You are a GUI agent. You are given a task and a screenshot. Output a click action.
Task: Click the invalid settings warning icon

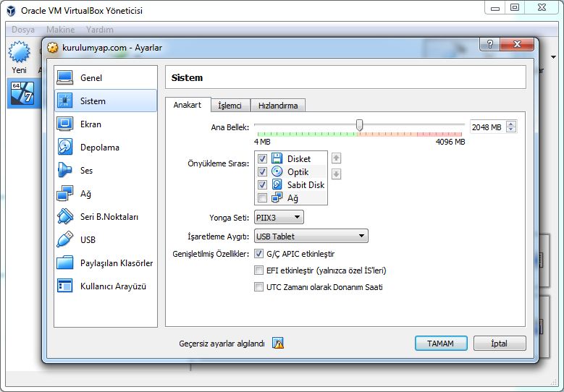278,343
